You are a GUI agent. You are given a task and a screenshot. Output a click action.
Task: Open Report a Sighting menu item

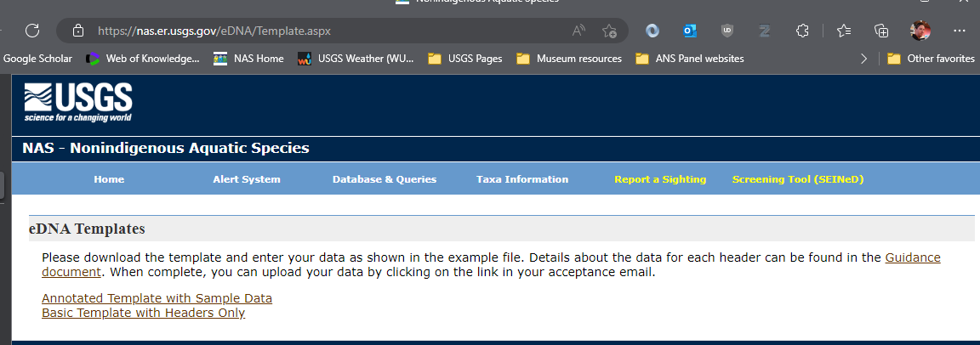pos(660,179)
